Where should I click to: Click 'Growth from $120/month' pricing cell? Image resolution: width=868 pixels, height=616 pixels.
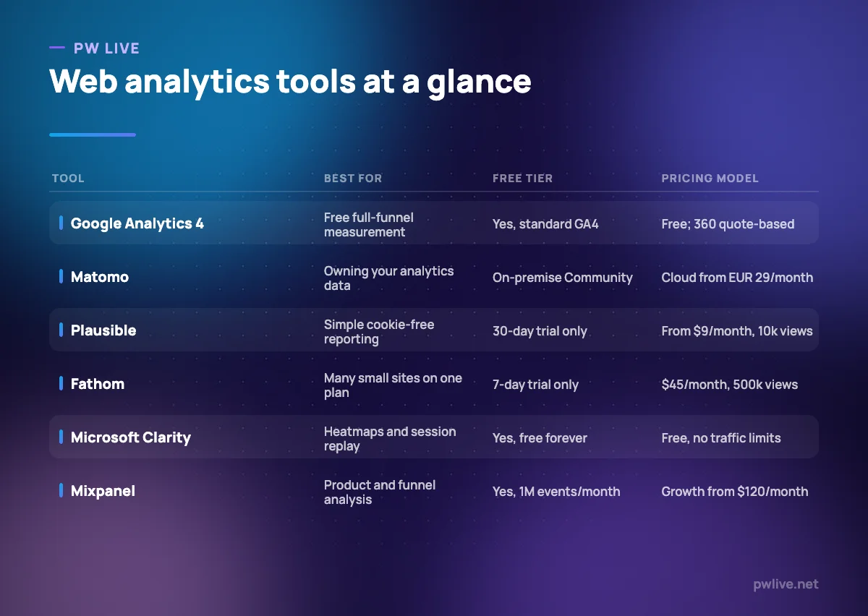(735, 492)
